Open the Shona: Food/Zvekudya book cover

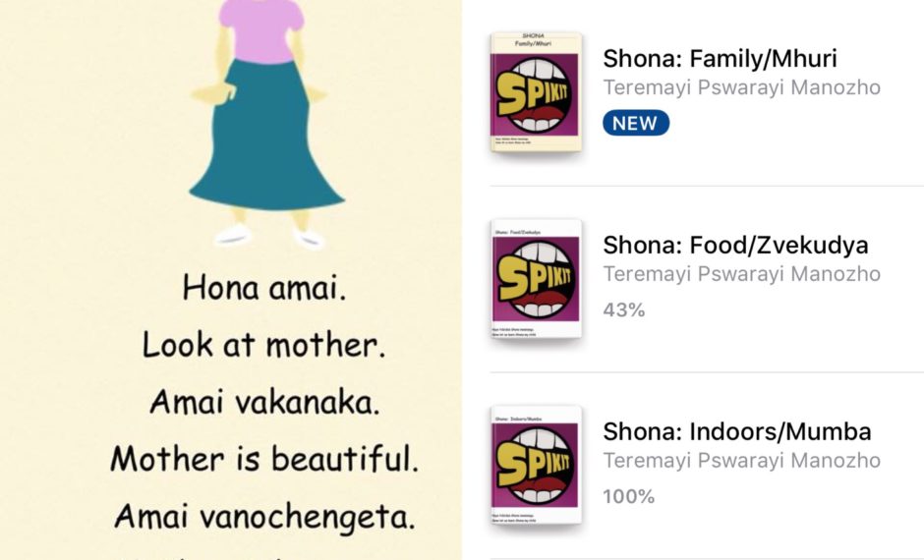click(x=536, y=280)
